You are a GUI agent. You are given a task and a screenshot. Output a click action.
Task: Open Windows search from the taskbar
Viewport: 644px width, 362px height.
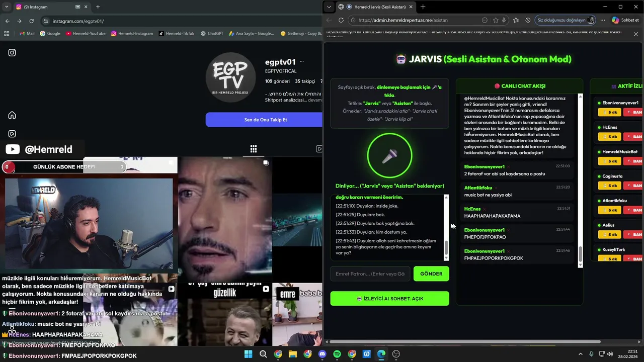click(263, 354)
